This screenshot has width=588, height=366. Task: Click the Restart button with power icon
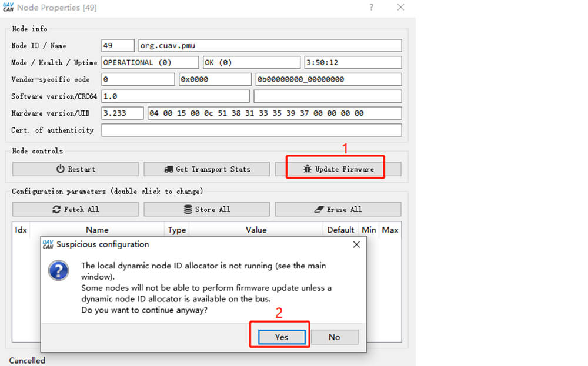click(x=75, y=169)
